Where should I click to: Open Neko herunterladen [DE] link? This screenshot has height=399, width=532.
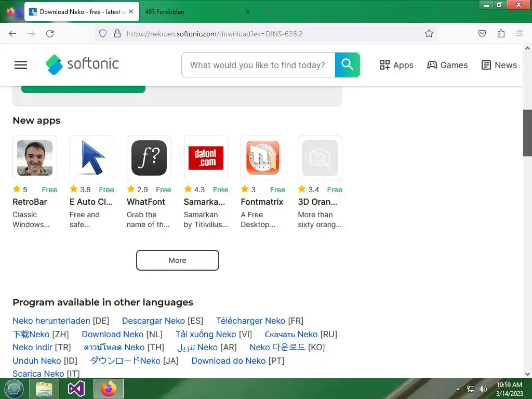51,321
